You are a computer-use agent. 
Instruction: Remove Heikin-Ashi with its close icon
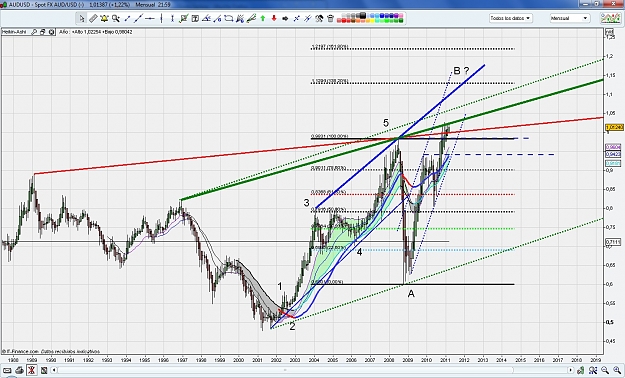point(52,32)
